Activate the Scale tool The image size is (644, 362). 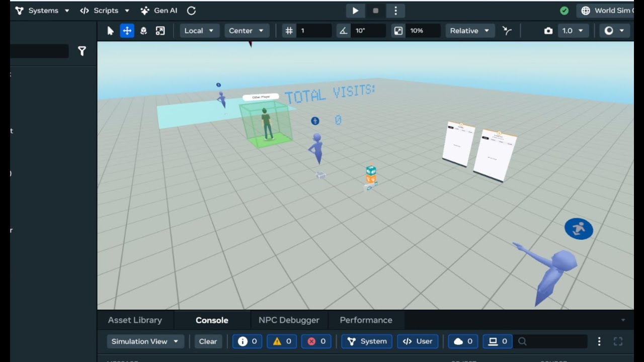(160, 31)
